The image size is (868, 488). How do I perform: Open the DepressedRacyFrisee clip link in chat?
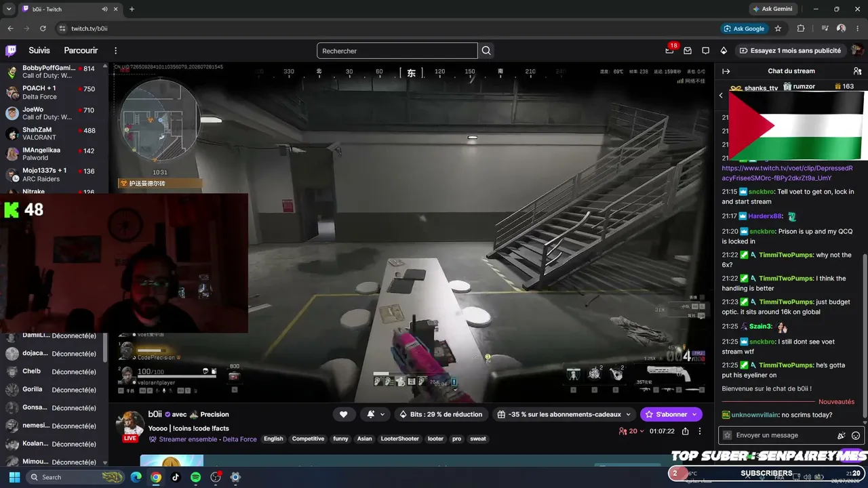click(x=787, y=173)
